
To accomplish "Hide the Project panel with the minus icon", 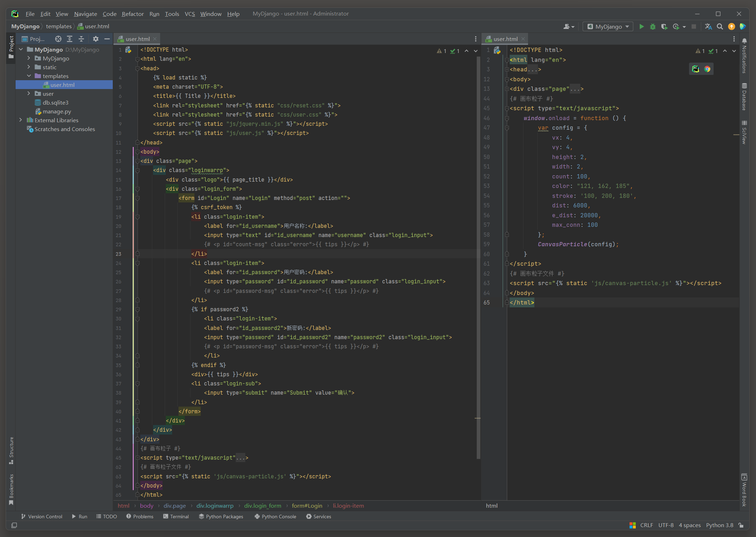I will click(107, 39).
